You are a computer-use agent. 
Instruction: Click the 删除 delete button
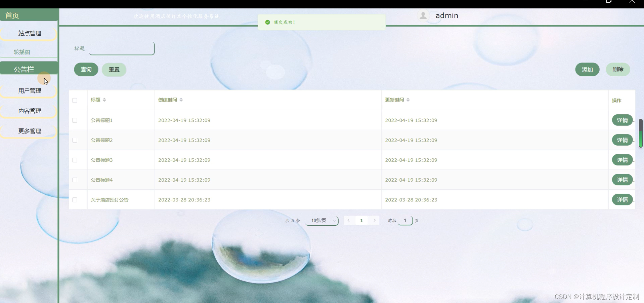pos(618,69)
